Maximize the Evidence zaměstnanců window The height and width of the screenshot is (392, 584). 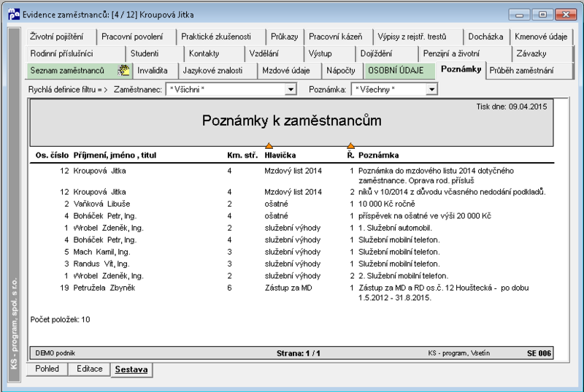[x=542, y=15]
